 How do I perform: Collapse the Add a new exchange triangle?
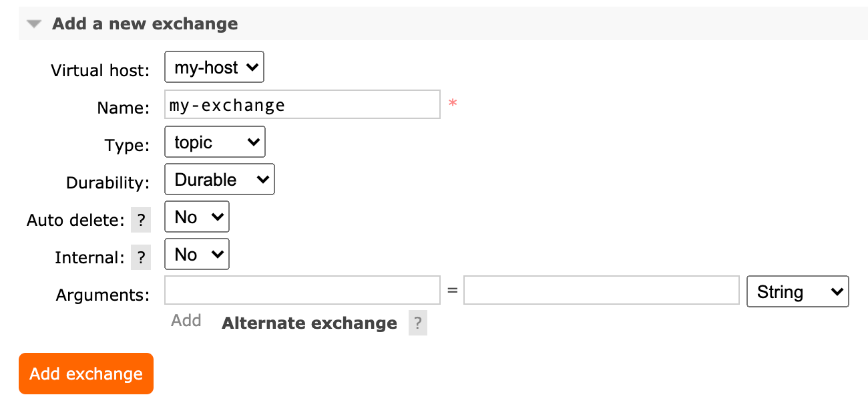[34, 24]
